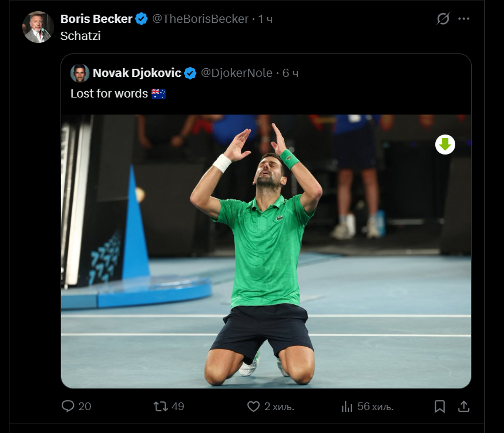Click the Grok slashed-circle icon
This screenshot has width=504, height=433.
pyautogui.click(x=443, y=19)
